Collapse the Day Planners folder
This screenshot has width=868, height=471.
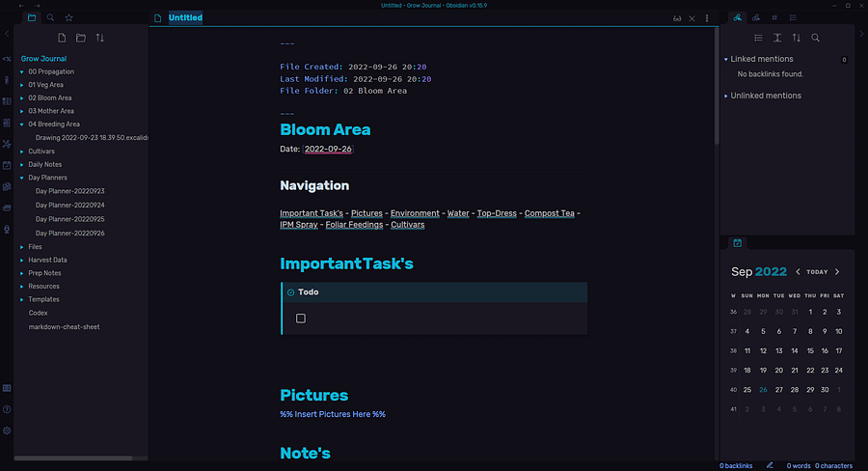21,178
